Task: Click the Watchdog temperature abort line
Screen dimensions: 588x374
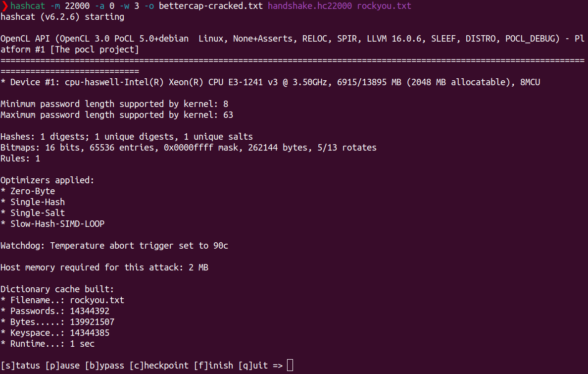Action: coord(114,246)
